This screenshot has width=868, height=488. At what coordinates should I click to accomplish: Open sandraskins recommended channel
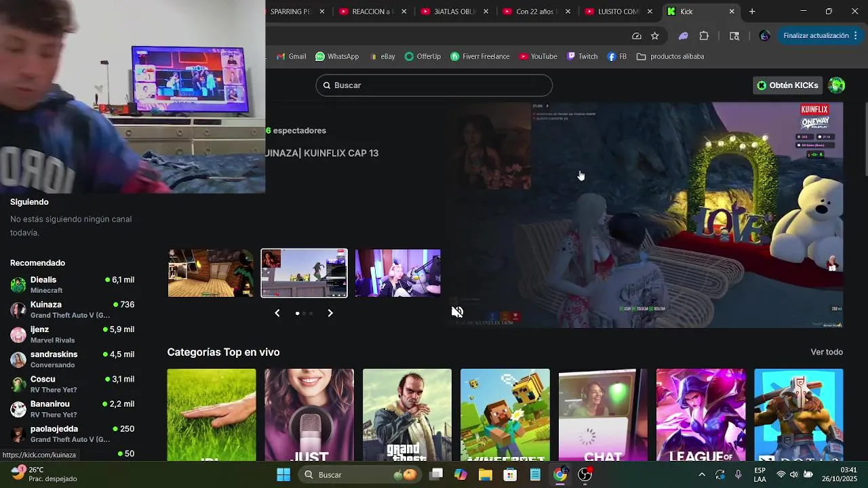click(72, 359)
